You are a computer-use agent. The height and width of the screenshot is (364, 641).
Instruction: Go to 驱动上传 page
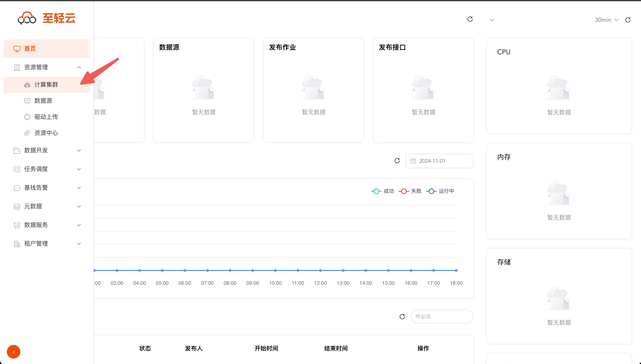pyautogui.click(x=46, y=117)
